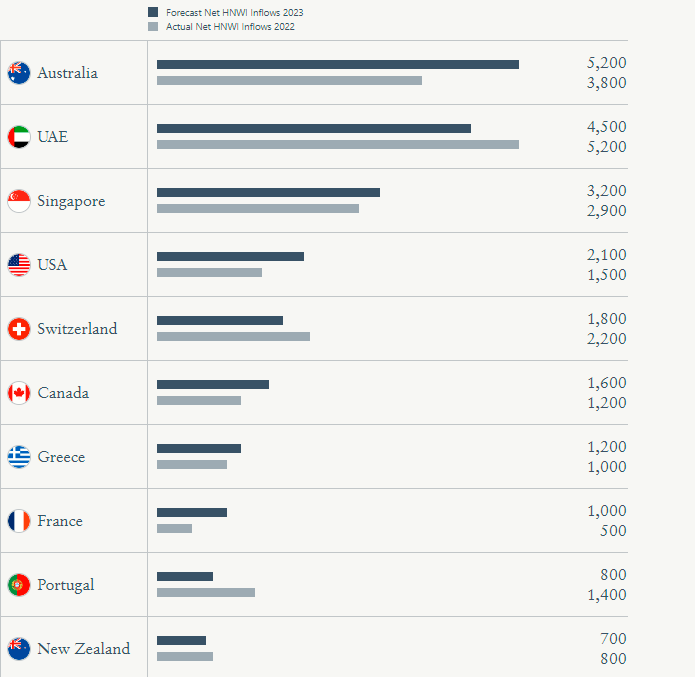The height and width of the screenshot is (677, 695).
Task: Click the Canada maple leaf flag
Action: point(19,393)
